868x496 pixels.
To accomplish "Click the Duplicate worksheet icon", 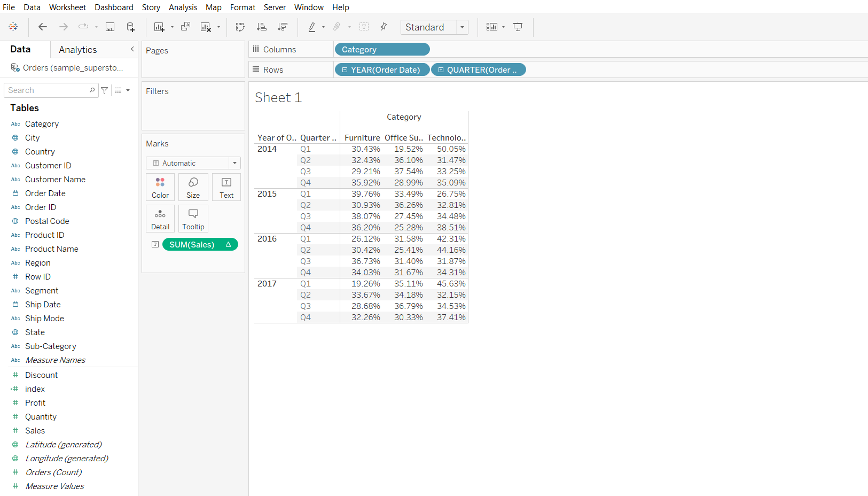I will click(185, 27).
